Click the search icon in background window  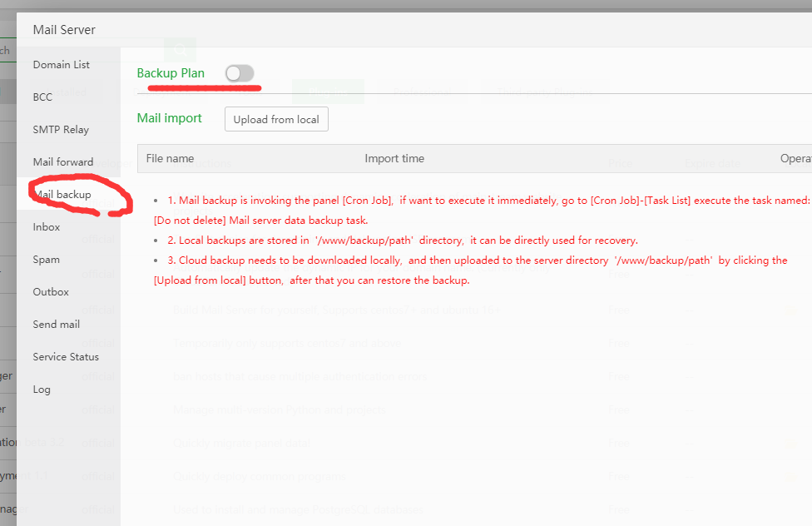point(181,50)
